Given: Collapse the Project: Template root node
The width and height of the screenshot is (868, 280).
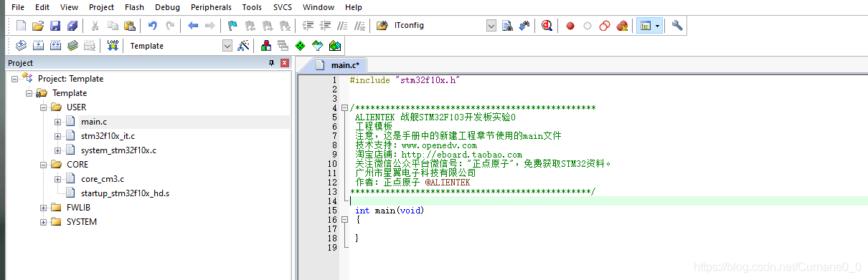Looking at the screenshot, I should coord(15,79).
